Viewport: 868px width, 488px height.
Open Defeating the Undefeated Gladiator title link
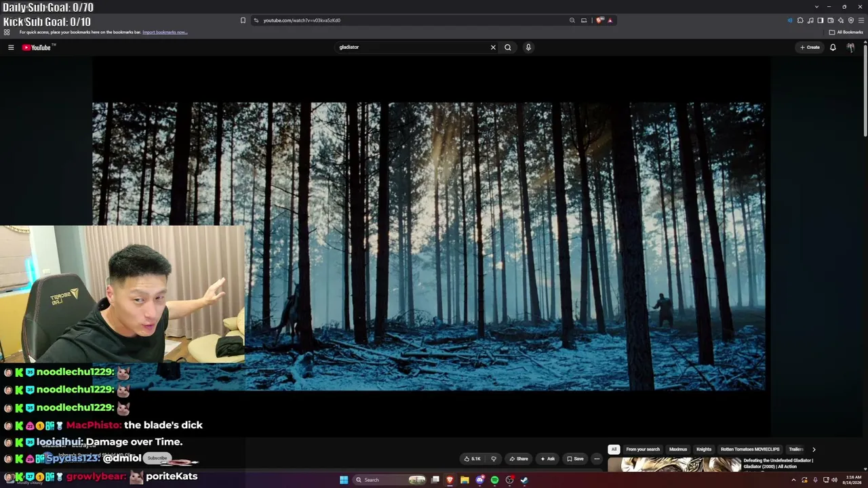point(778,464)
